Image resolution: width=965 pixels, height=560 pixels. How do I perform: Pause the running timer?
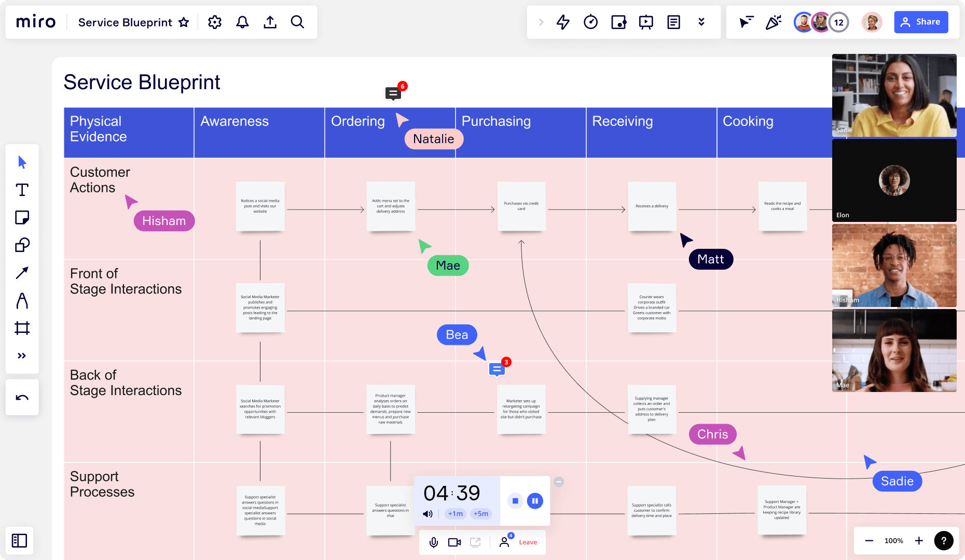[535, 501]
